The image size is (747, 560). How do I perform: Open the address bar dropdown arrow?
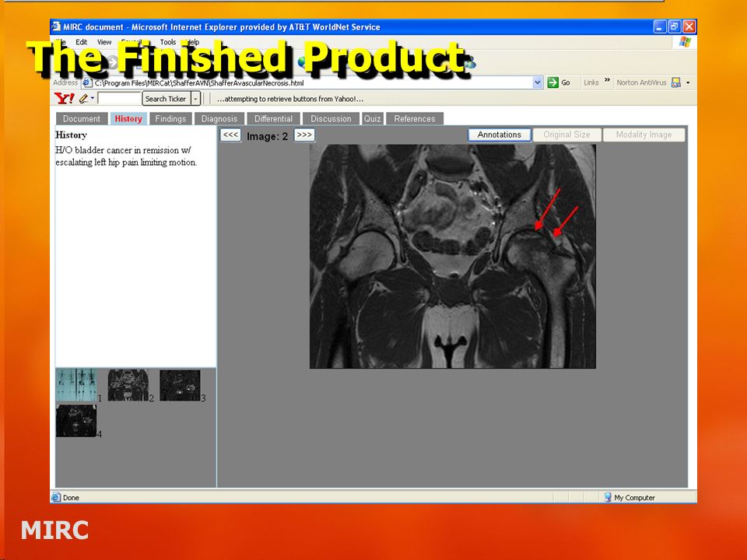point(538,82)
